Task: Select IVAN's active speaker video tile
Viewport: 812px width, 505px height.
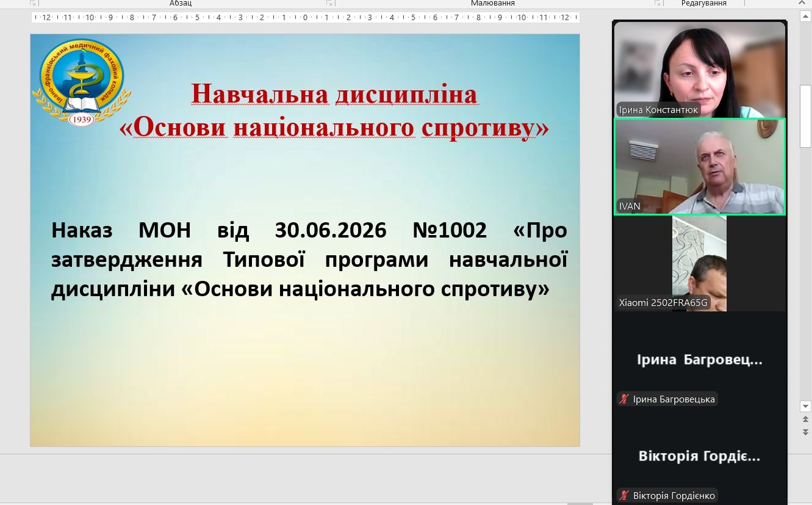Action: [700, 167]
